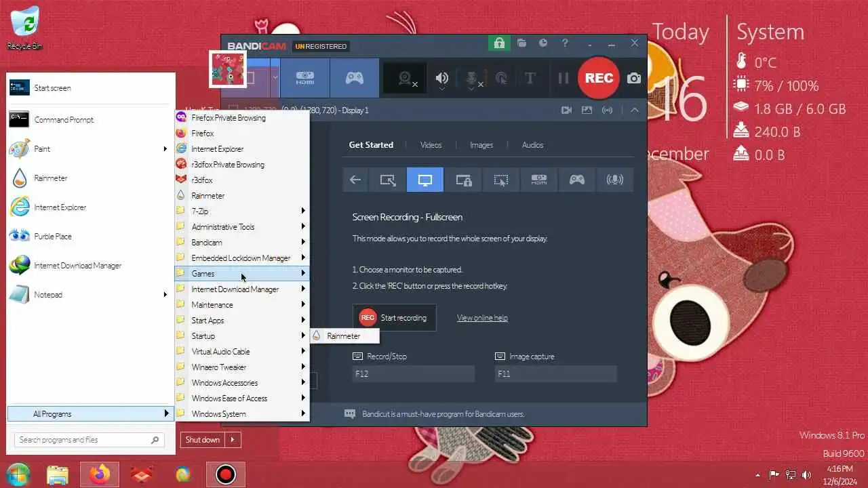
Task: Toggle the microphone in Bandicam toolbar
Action: 472,78
